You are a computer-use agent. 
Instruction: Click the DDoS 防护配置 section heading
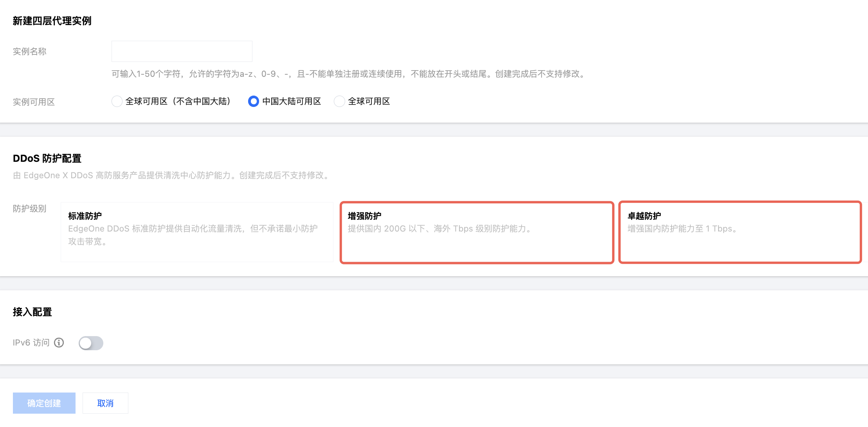[x=47, y=158]
